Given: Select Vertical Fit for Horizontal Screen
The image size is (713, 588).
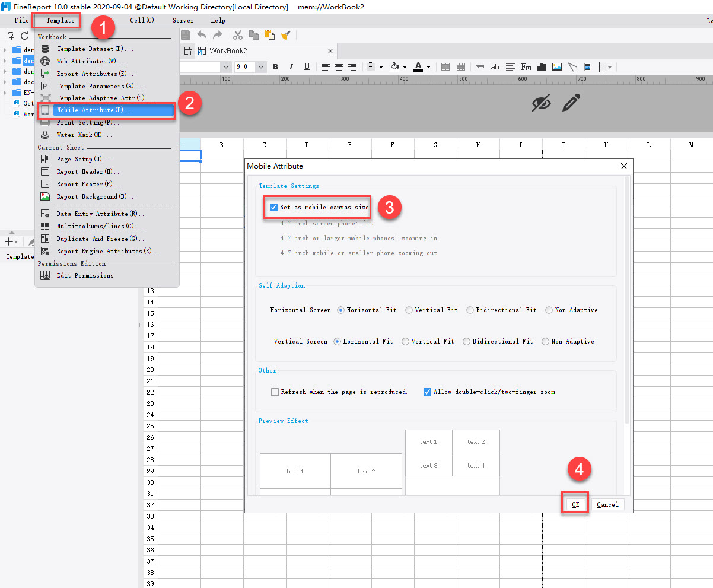Looking at the screenshot, I should click(x=409, y=310).
